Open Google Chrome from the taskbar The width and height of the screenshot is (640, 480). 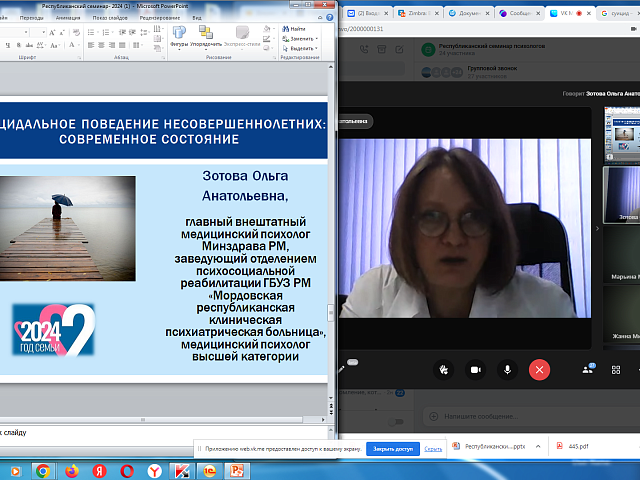pyautogui.click(x=42, y=470)
